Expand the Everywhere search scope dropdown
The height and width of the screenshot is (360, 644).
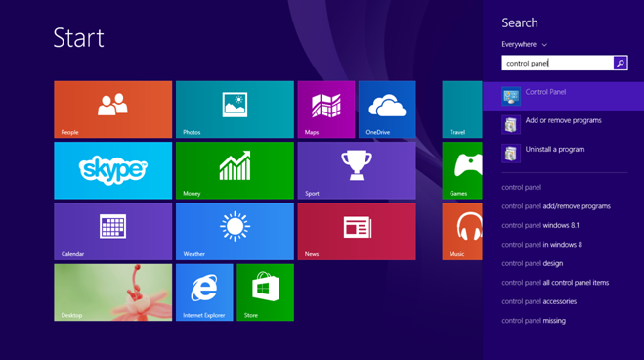pos(524,44)
